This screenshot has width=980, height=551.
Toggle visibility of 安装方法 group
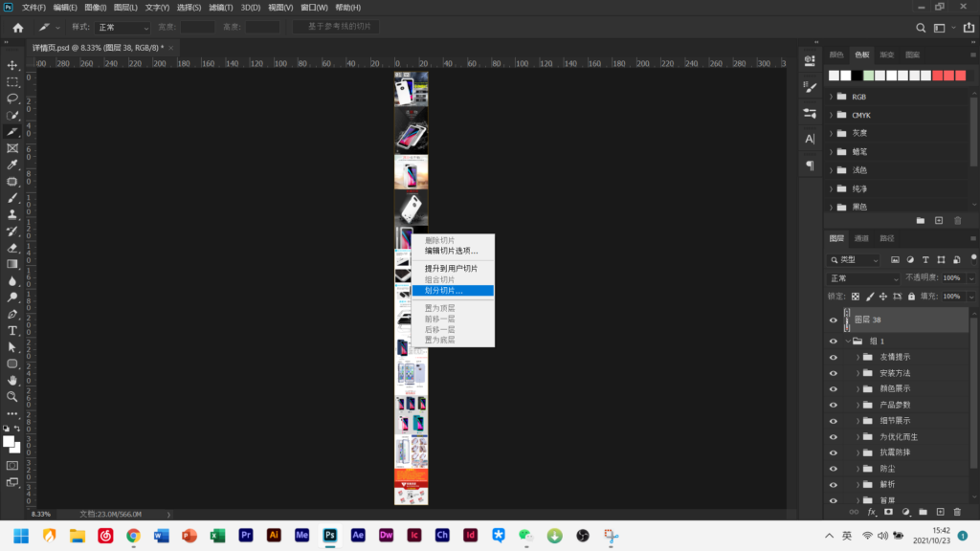pos(833,373)
